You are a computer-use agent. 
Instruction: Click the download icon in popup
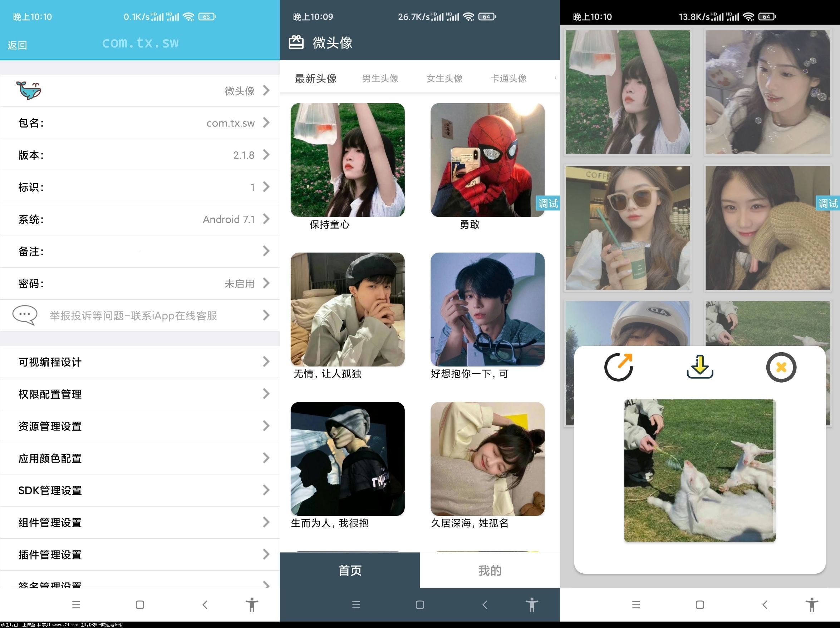click(x=700, y=367)
